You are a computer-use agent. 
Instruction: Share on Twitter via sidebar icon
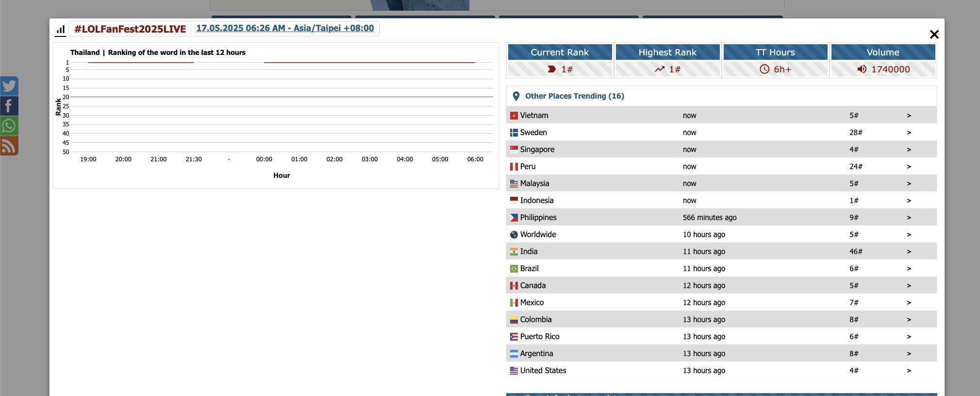point(9,86)
